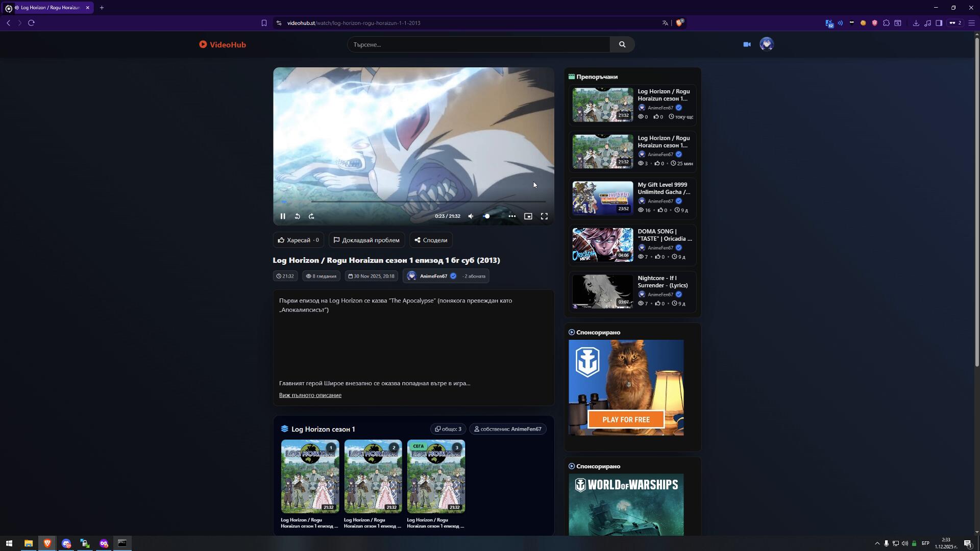Viewport: 980px width, 551px height.
Task: Switch to the Log Horizon browser tab
Action: [x=50, y=8]
